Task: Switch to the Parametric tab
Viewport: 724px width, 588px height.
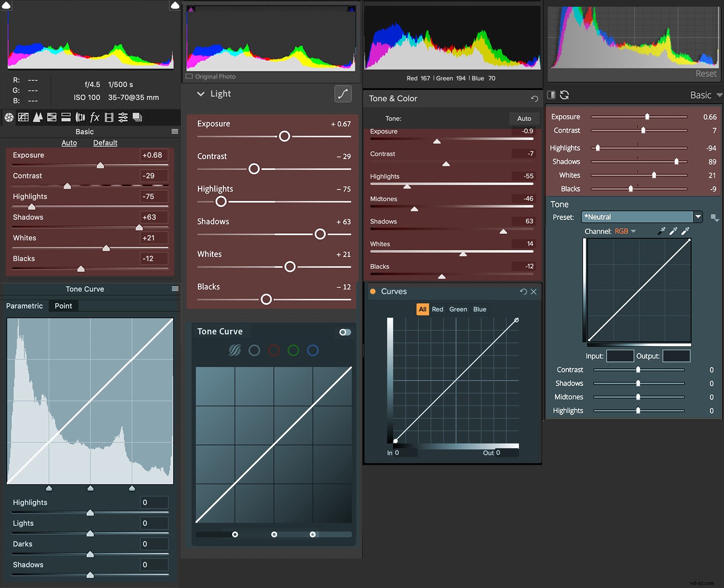Action: point(25,306)
